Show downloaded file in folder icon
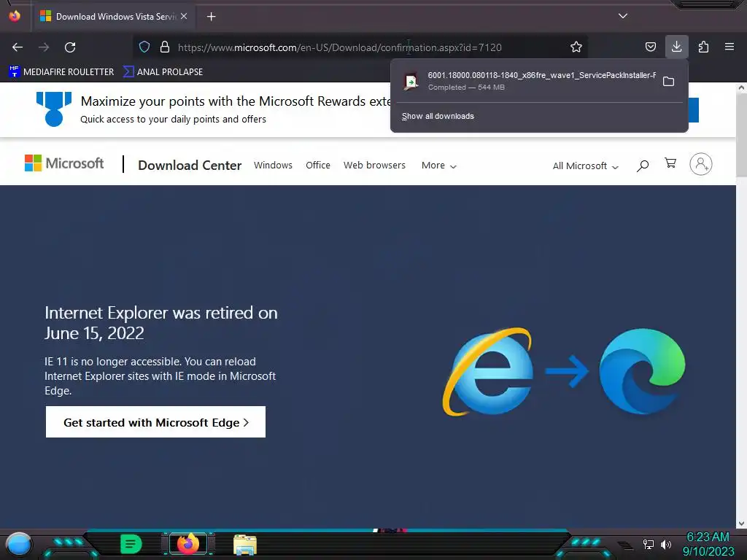This screenshot has height=560, width=747. point(668,82)
